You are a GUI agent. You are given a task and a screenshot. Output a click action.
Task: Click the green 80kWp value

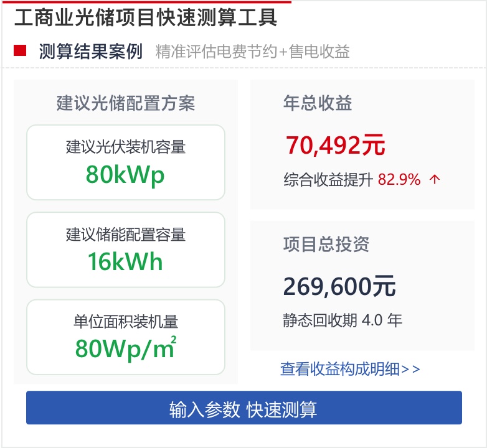(x=126, y=175)
